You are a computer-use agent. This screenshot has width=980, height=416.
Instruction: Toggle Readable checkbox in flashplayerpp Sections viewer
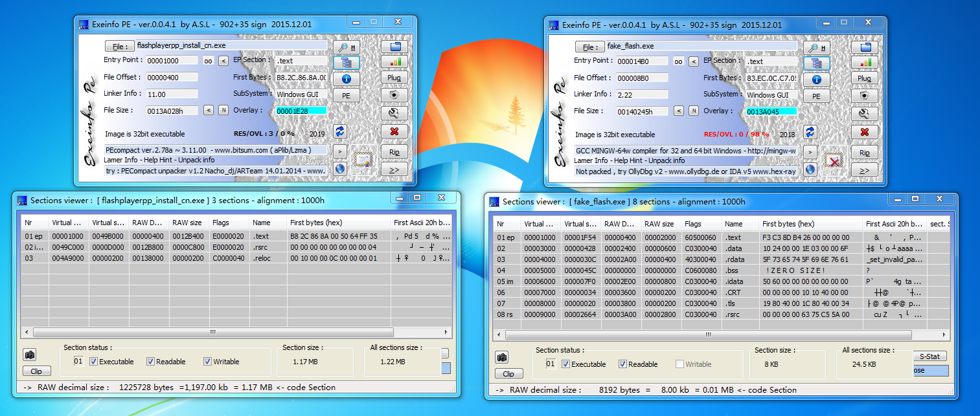coord(150,362)
